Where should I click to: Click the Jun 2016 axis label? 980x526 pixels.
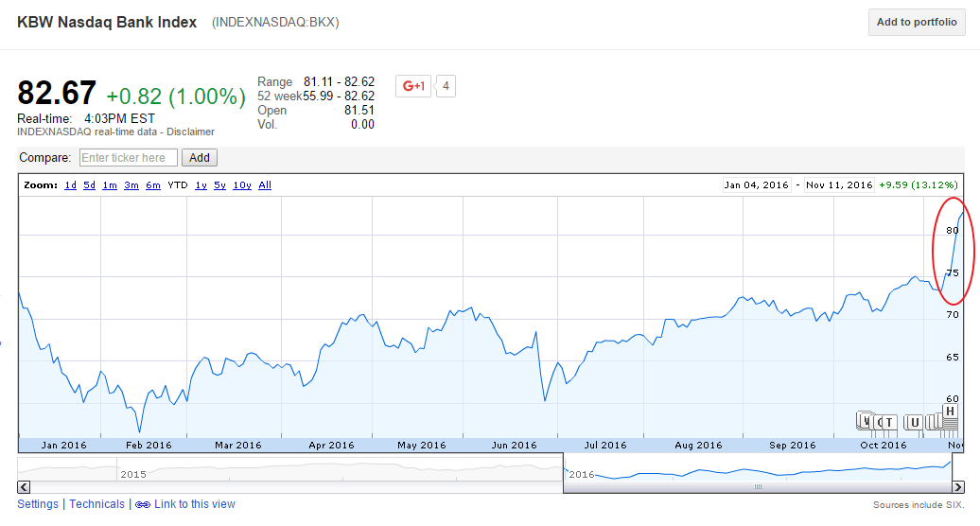click(514, 446)
